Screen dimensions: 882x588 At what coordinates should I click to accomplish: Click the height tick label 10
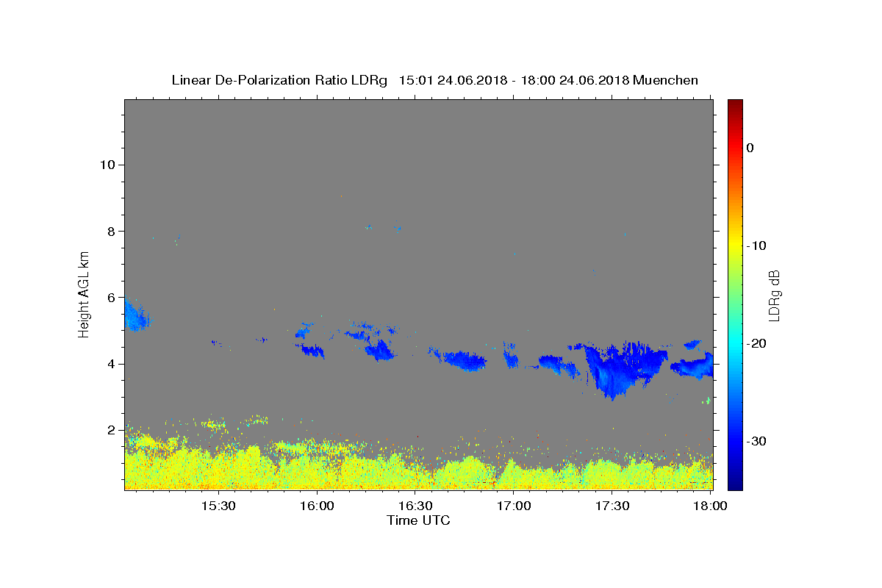107,165
